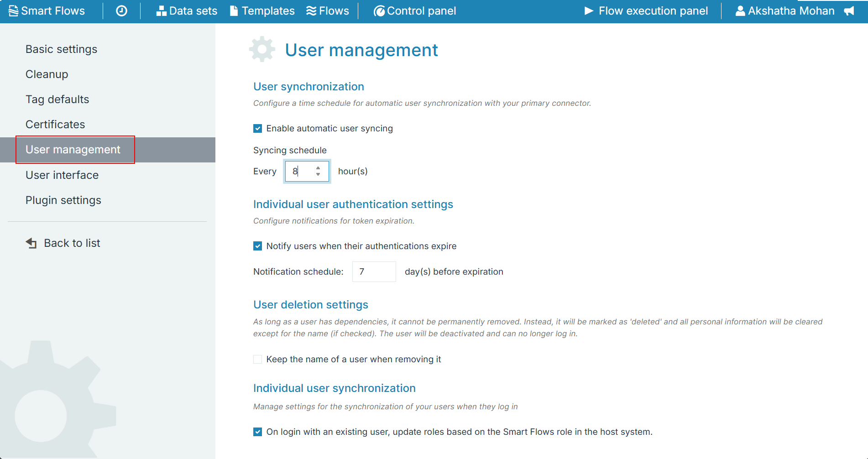This screenshot has height=459, width=868.
Task: Click the Data sets hierarchy icon
Action: pos(162,11)
